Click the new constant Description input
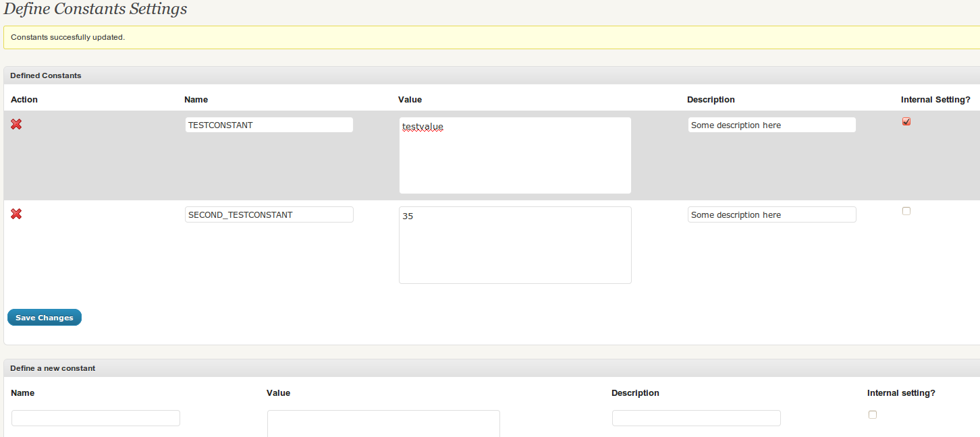This screenshot has height=437, width=980. [697, 418]
